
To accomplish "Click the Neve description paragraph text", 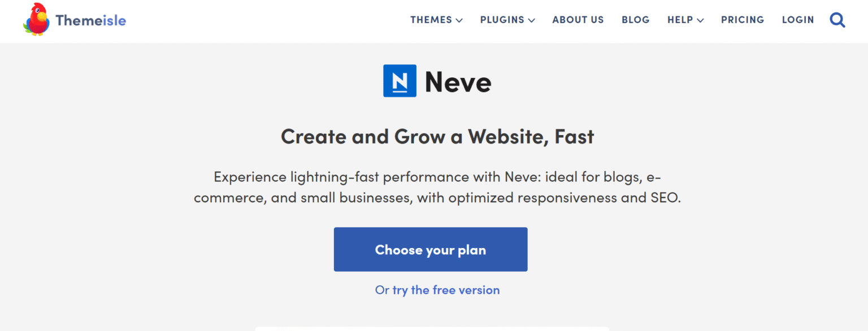I will 437,187.
